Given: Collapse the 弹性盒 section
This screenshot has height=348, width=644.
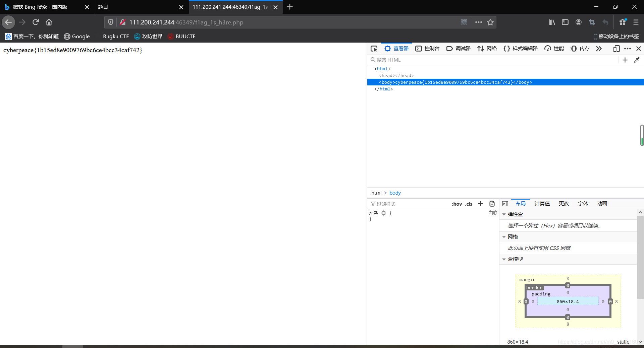Looking at the screenshot, I should 504,214.
